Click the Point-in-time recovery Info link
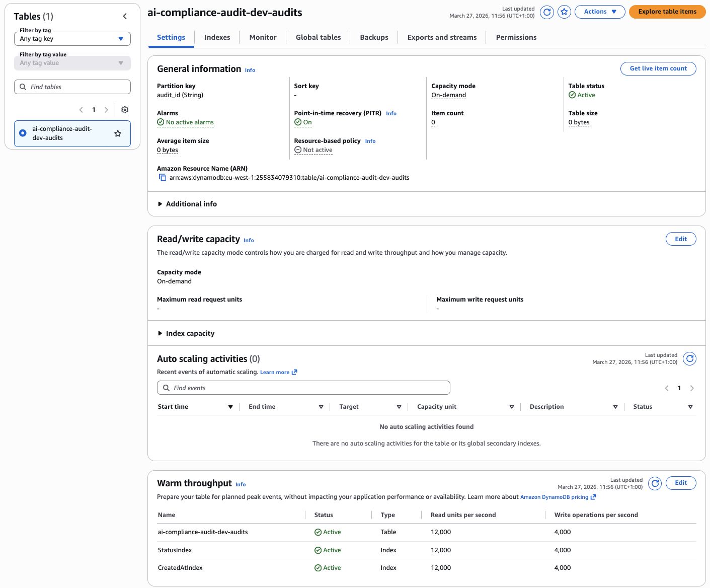Image resolution: width=710 pixels, height=588 pixels. click(391, 113)
